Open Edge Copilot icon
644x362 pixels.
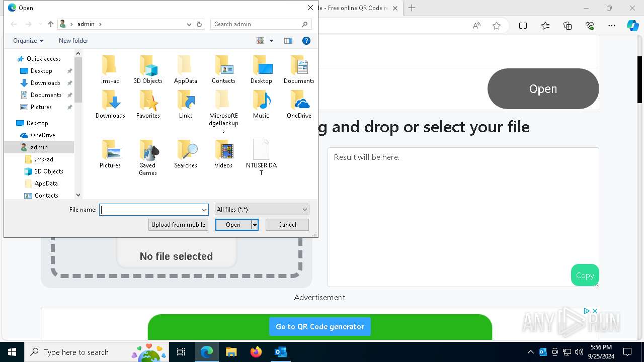(x=632, y=26)
